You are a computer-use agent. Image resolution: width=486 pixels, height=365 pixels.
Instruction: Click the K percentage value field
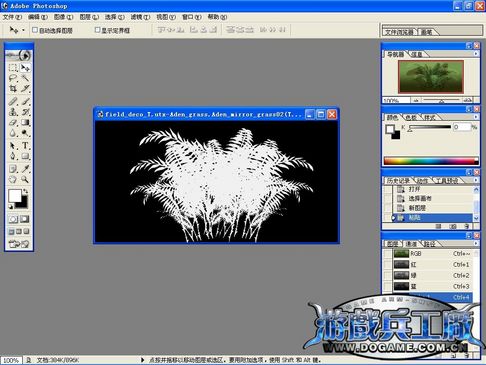coord(461,127)
